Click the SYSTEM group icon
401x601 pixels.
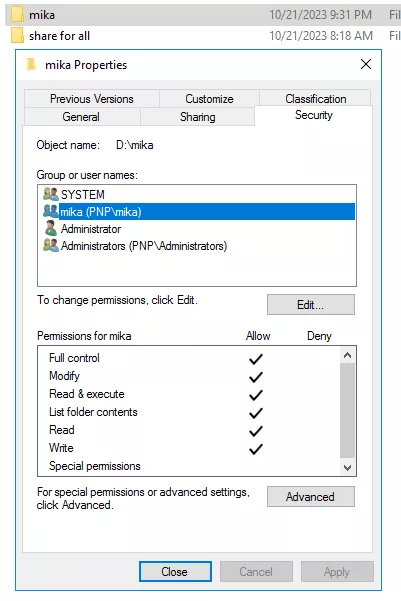51,194
